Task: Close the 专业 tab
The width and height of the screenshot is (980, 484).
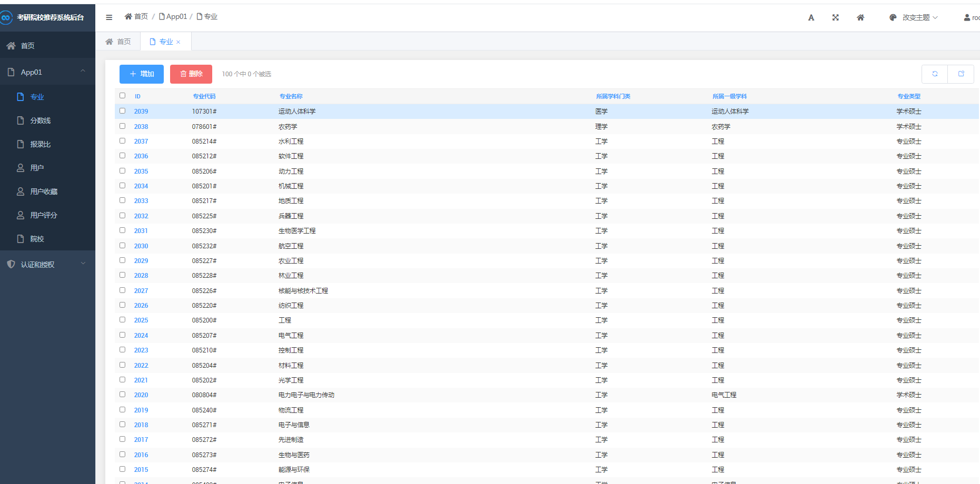Action: click(x=179, y=42)
